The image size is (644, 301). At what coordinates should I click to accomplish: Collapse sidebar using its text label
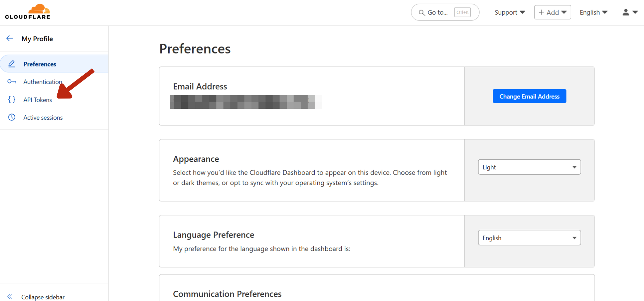pos(43,297)
